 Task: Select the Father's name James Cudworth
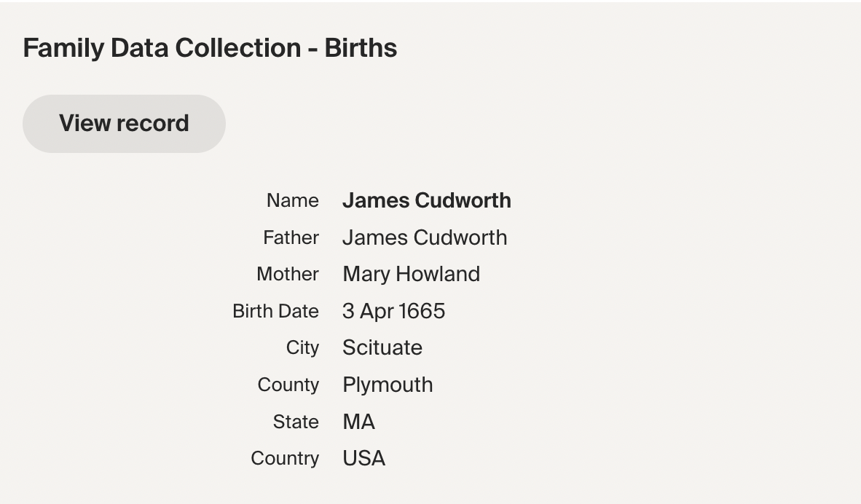(425, 237)
